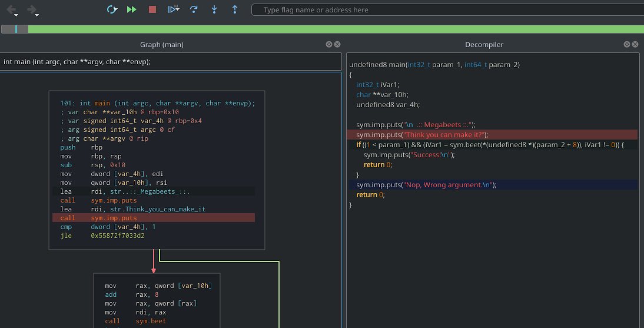644x328 pixels.
Task: Close the Decompiler panel
Action: click(x=635, y=44)
